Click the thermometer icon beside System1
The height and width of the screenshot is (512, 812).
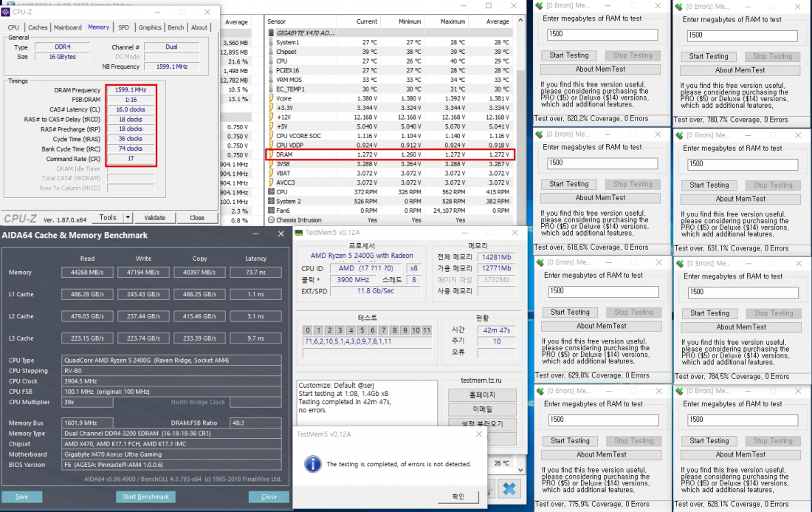coord(271,42)
